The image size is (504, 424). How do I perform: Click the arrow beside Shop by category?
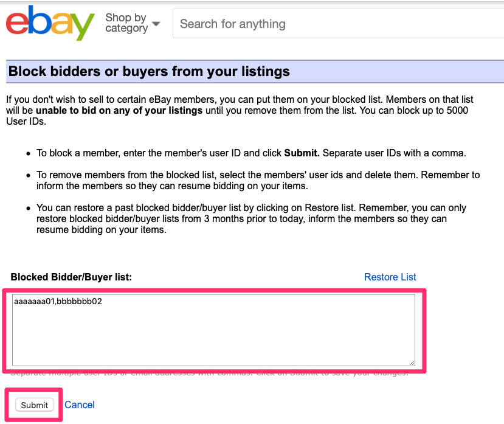(x=156, y=24)
